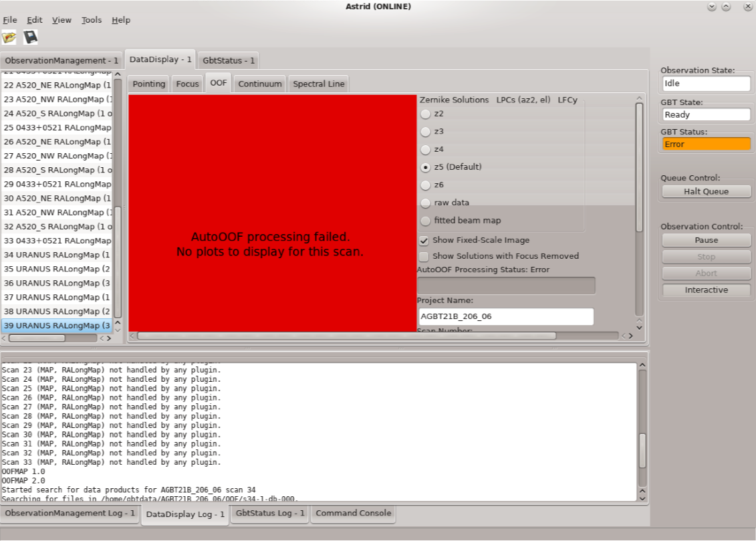
Task: Click 'Scan 33 (MAP, RALongMap)' log line
Action: pos(111,462)
